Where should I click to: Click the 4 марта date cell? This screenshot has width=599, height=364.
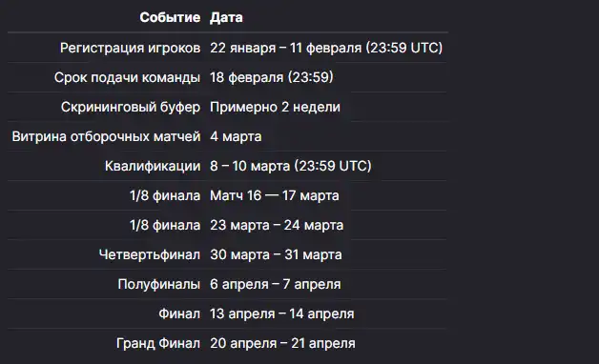[236, 136]
